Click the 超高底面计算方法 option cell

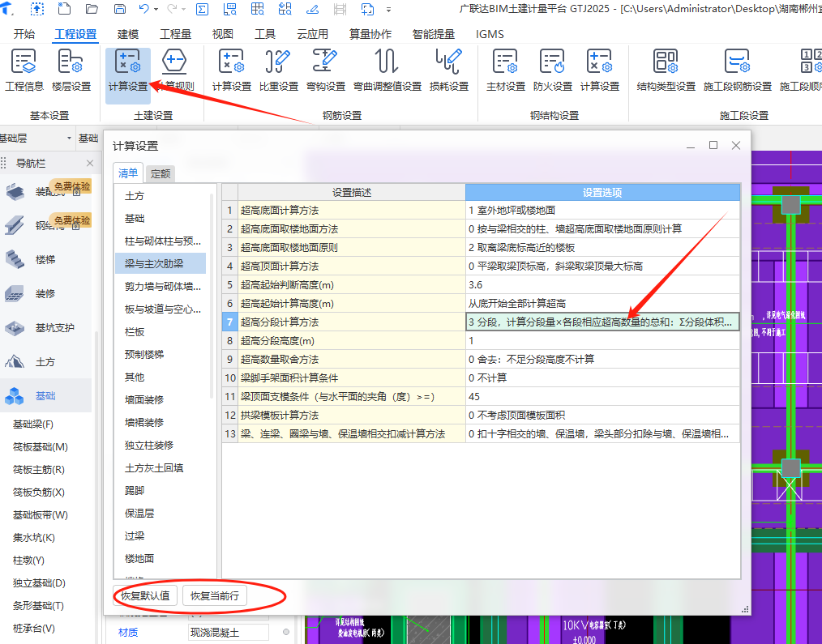click(602, 210)
